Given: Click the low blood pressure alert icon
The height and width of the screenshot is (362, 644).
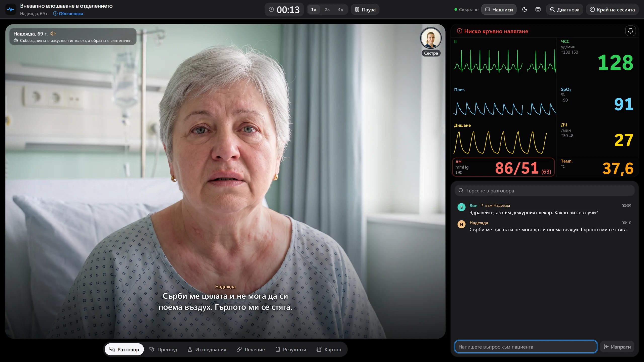Looking at the screenshot, I should tap(459, 31).
